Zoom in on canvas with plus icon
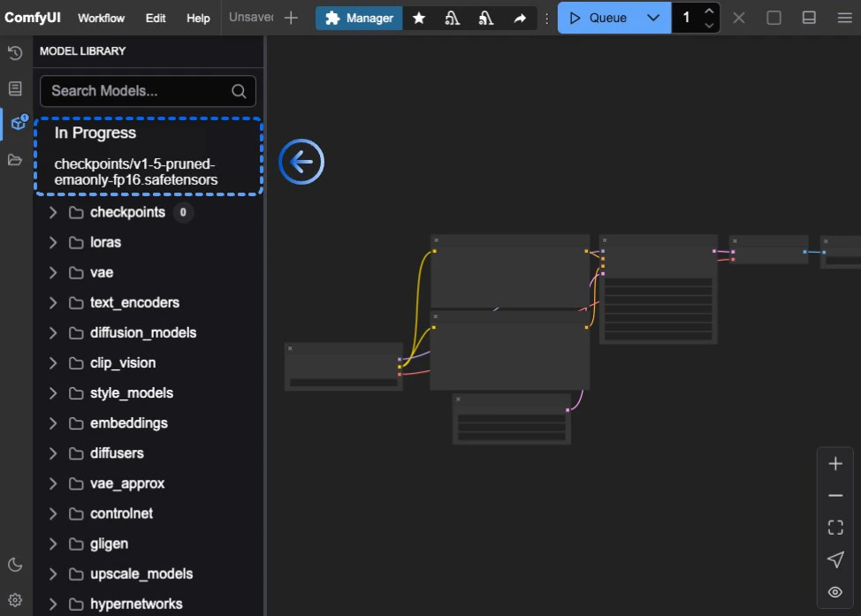Image resolution: width=861 pixels, height=616 pixels. coord(835,464)
